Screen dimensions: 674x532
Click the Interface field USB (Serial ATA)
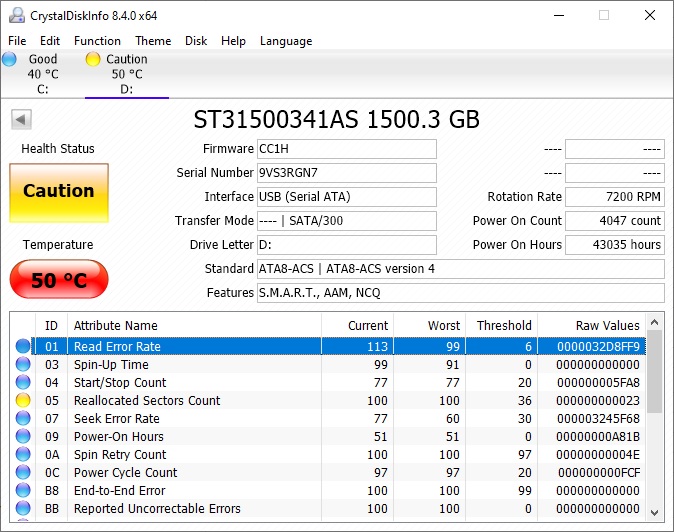347,197
